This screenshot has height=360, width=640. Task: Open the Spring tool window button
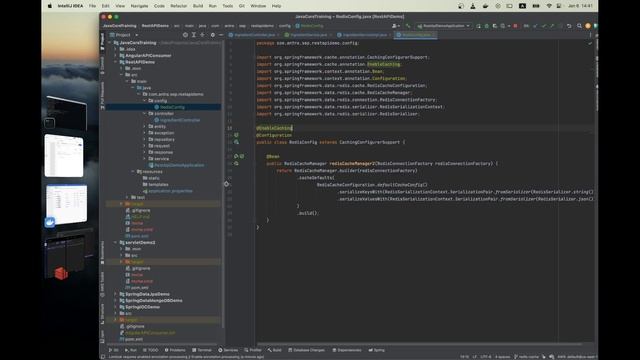click(x=377, y=350)
